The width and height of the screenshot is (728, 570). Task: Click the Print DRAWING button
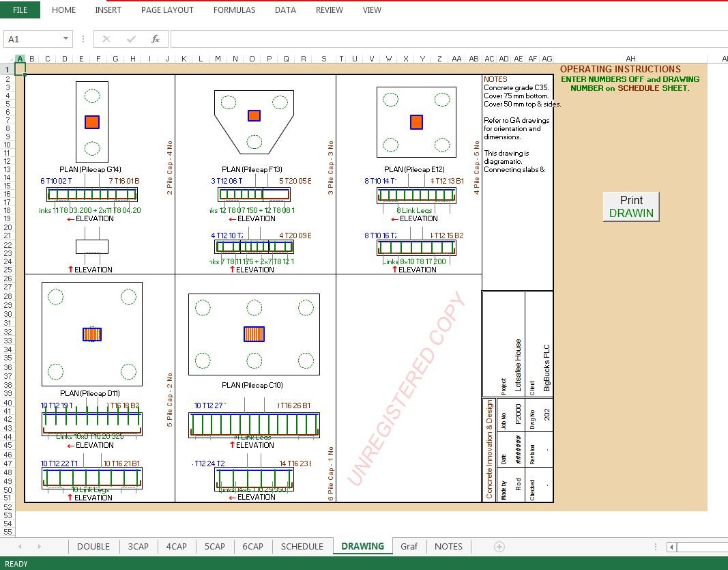click(630, 205)
